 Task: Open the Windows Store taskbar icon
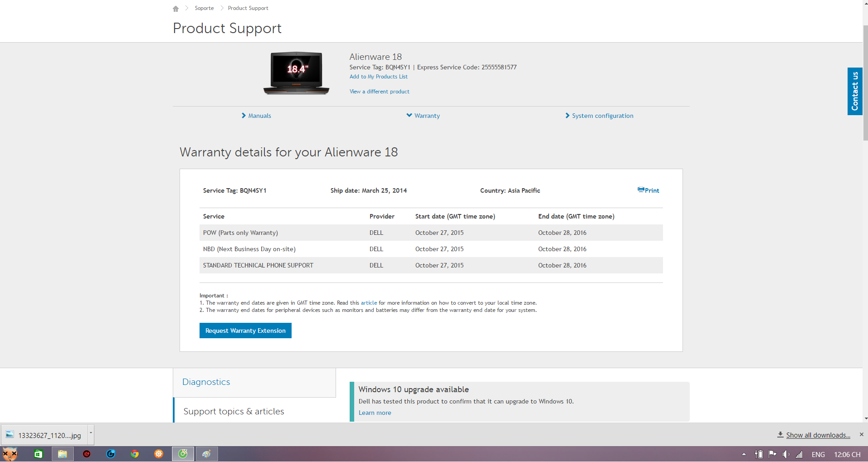pyautogui.click(x=39, y=454)
